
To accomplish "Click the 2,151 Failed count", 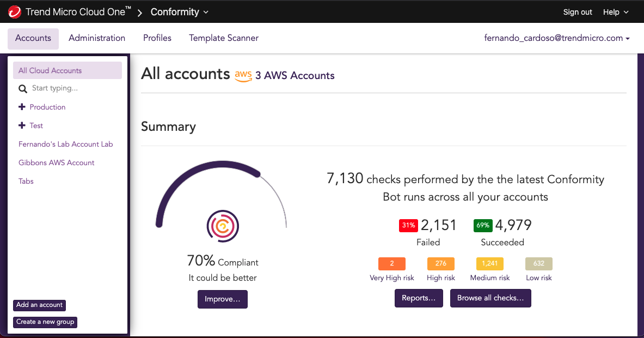I will pos(438,225).
